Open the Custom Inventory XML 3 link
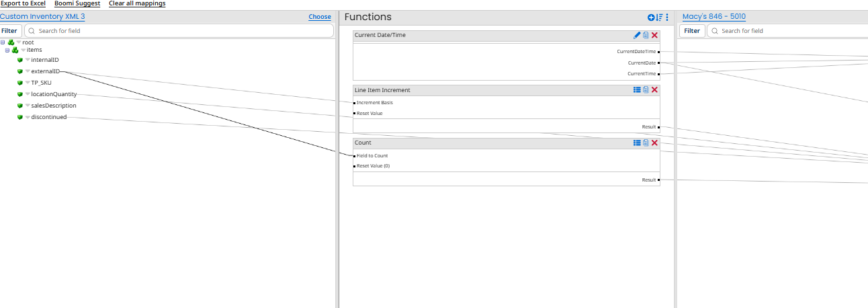 click(42, 17)
